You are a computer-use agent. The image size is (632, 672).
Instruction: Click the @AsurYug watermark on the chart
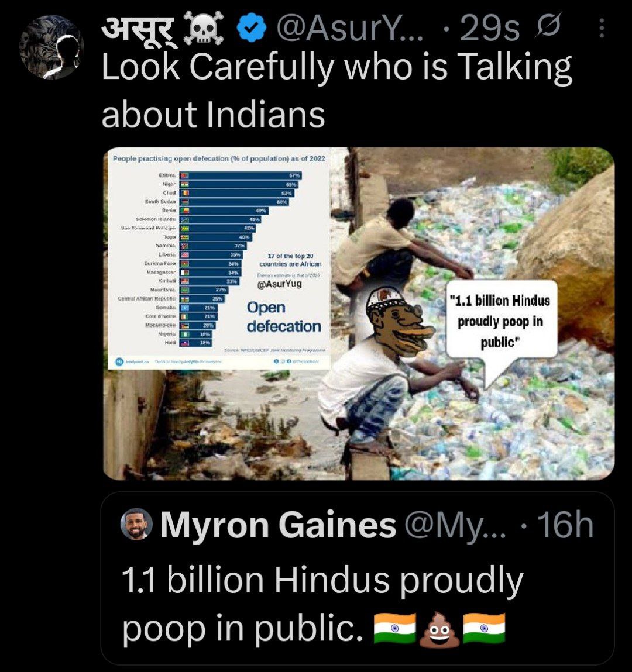click(x=279, y=284)
